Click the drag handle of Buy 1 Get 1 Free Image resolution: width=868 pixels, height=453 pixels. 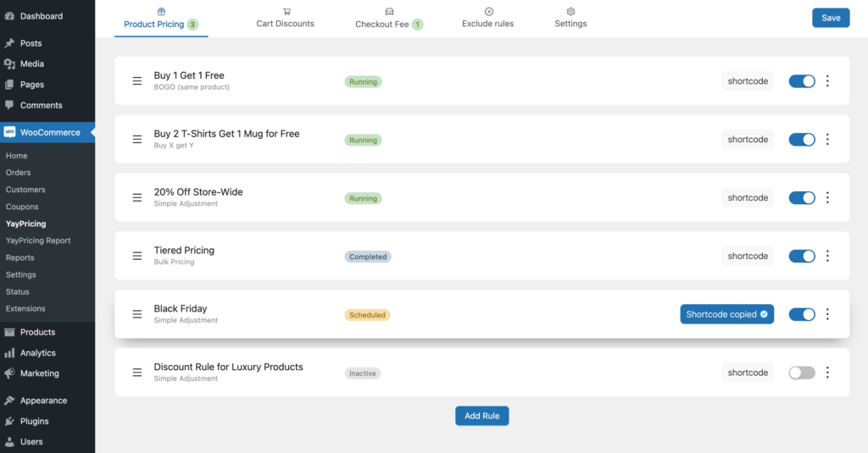137,81
